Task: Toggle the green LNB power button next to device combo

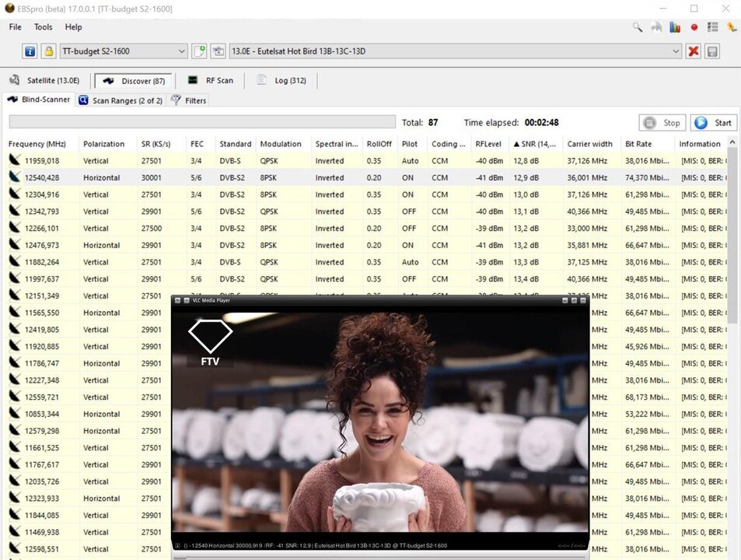Action: (x=199, y=51)
